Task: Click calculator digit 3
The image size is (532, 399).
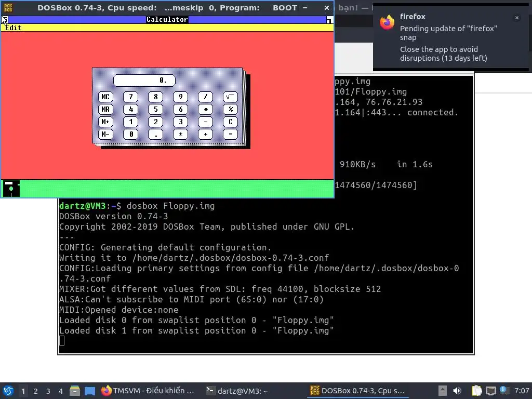Action: (x=180, y=122)
